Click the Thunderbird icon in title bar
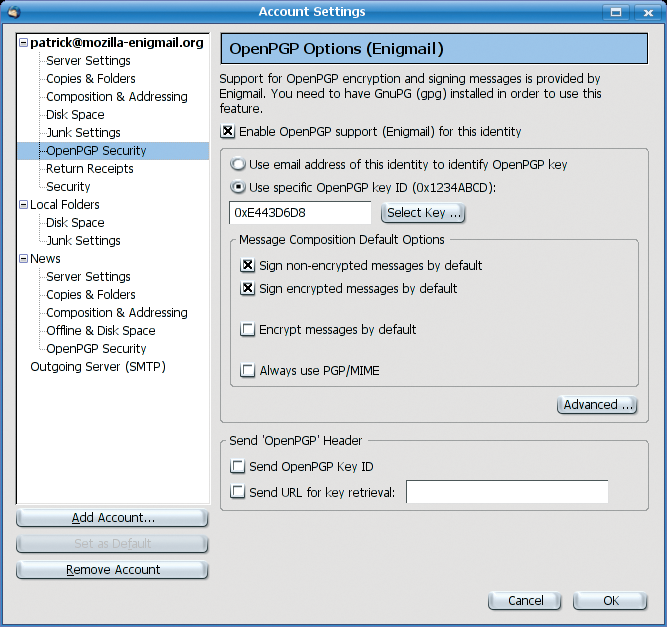 pyautogui.click(x=13, y=12)
